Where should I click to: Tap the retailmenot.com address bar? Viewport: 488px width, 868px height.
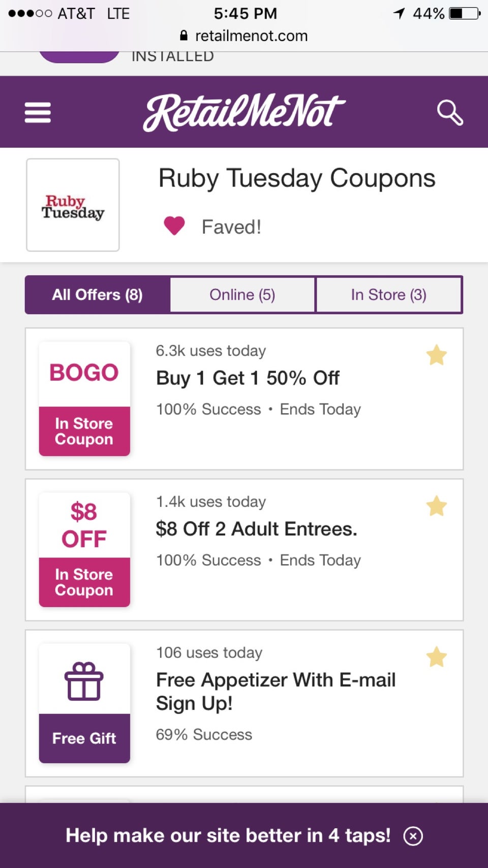(x=244, y=36)
